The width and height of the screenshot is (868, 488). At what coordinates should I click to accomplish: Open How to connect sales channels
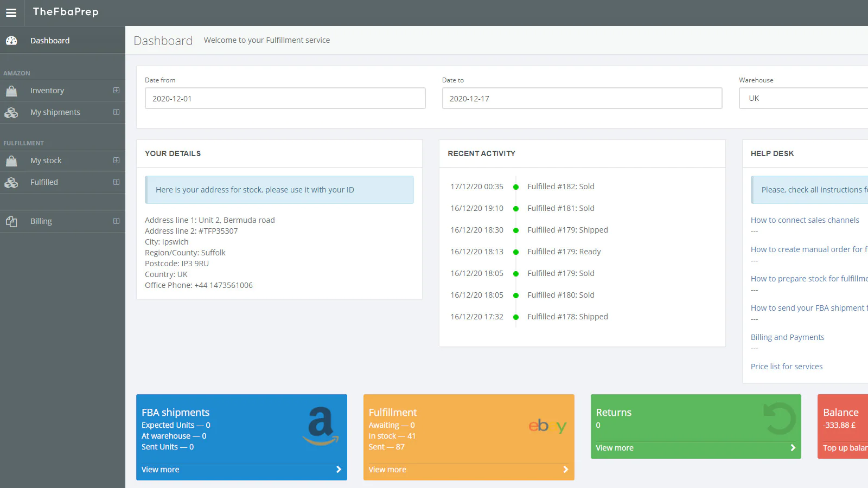coord(805,220)
